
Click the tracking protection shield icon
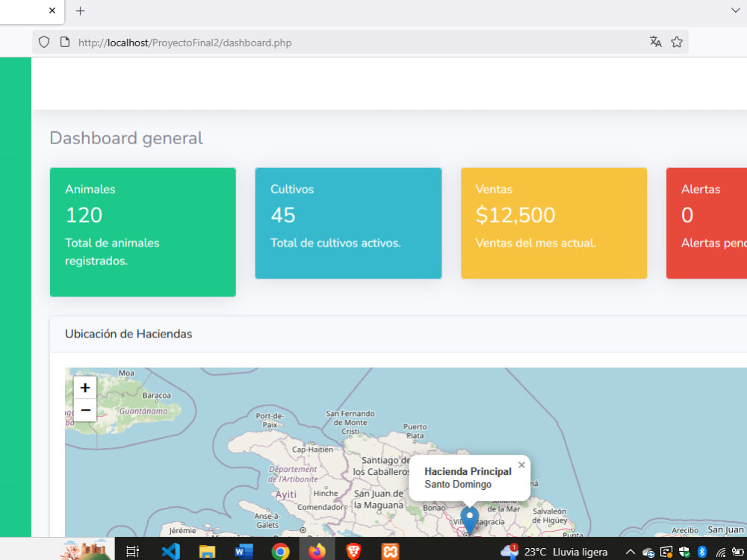(44, 42)
